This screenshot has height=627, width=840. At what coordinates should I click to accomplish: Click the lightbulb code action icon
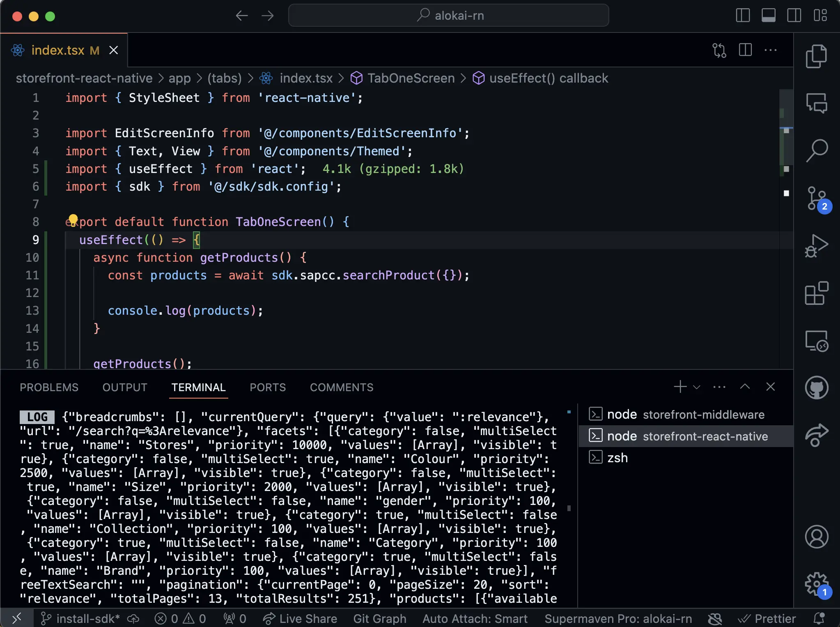pos(73,220)
